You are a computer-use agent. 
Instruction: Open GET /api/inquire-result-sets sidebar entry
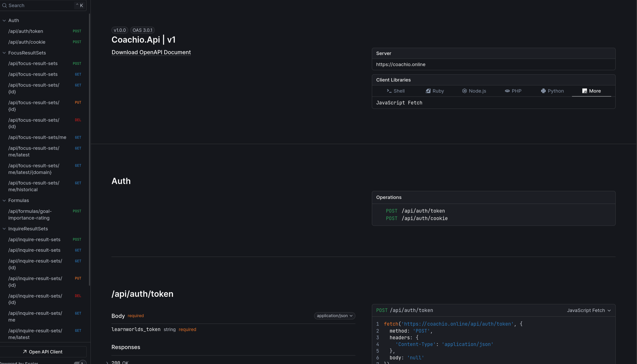44,250
